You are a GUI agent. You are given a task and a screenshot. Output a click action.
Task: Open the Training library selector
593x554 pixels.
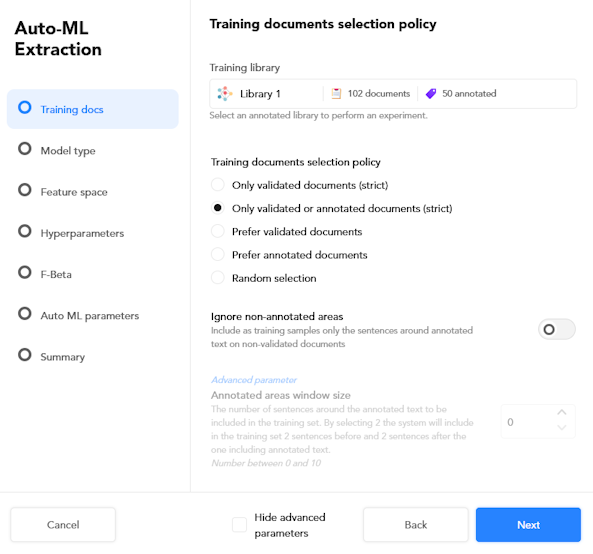pos(393,94)
